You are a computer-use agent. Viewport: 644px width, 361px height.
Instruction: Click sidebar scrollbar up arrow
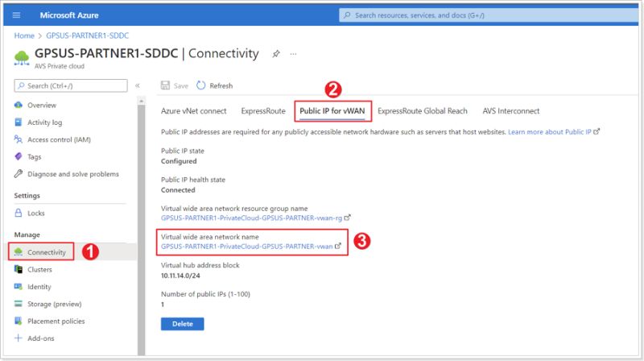coord(142,101)
